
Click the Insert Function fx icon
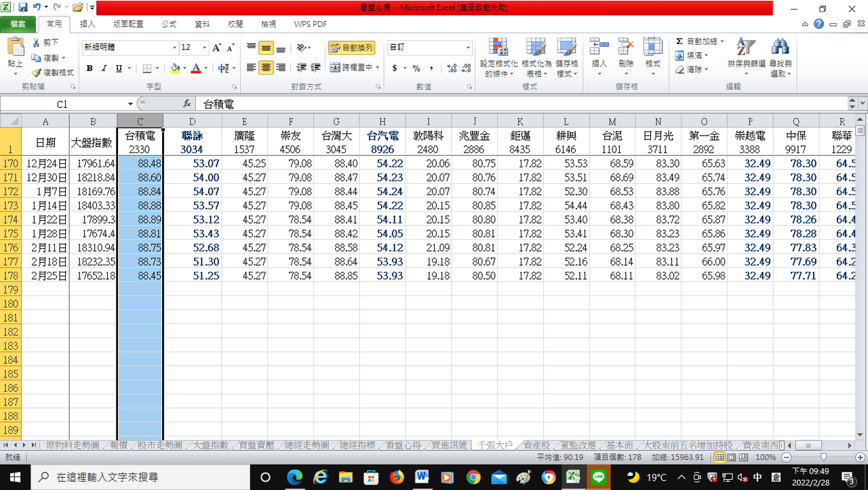[x=187, y=104]
